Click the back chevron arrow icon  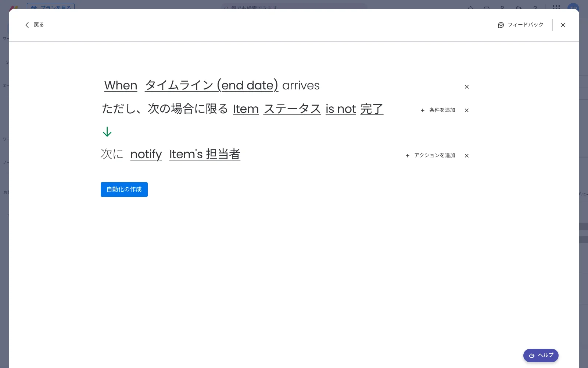pyautogui.click(x=27, y=25)
